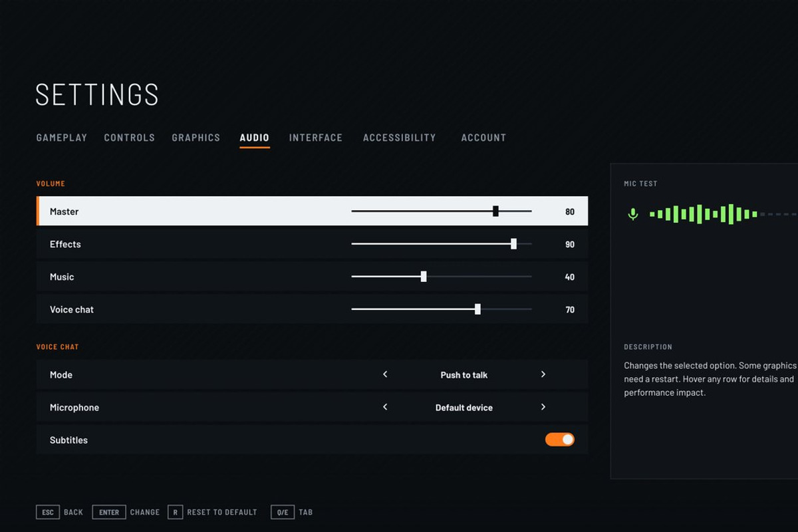Screen dimensions: 798x532
Task: Click the green microphone icon in Mic Test
Action: [633, 214]
